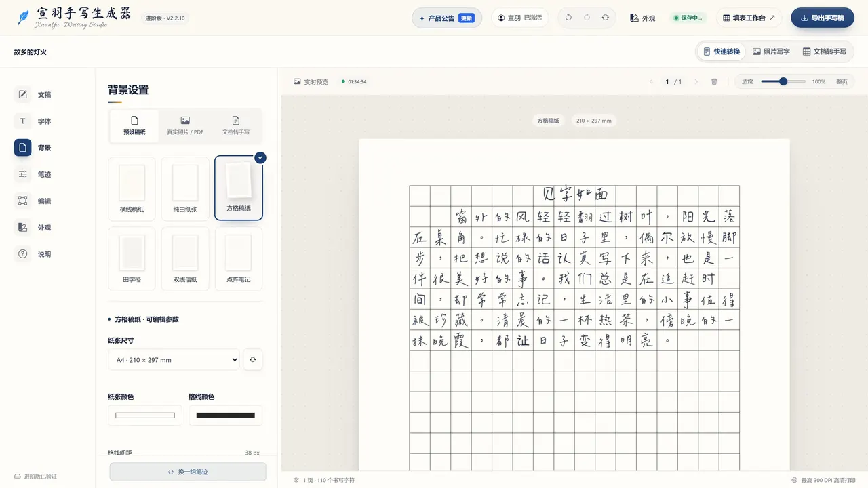Go to the next page arrow
The width and height of the screenshot is (868, 488).
coord(697,81)
